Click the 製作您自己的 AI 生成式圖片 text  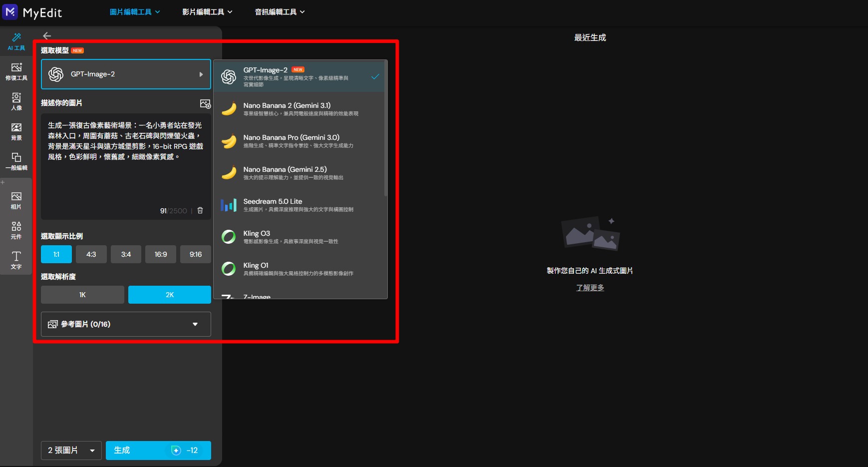[590, 271]
